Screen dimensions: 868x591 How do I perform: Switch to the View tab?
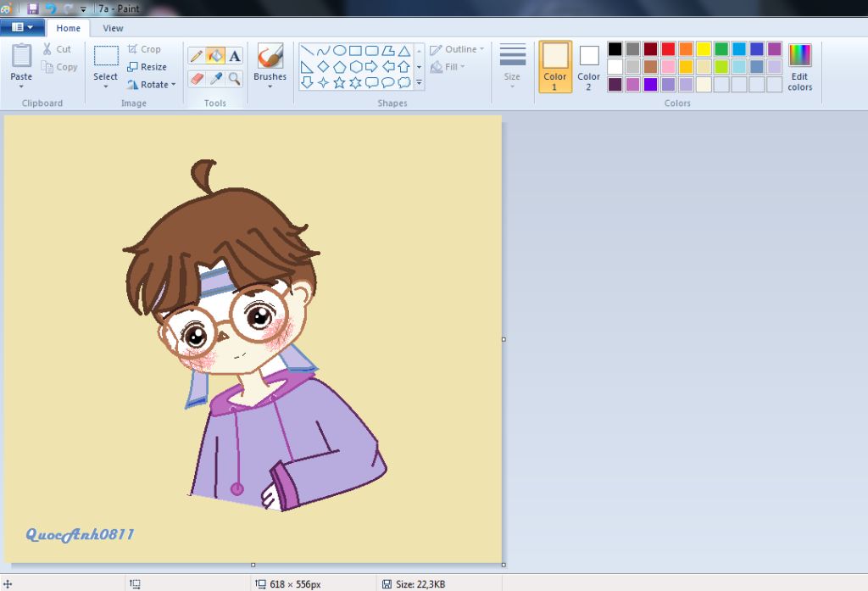coord(113,28)
